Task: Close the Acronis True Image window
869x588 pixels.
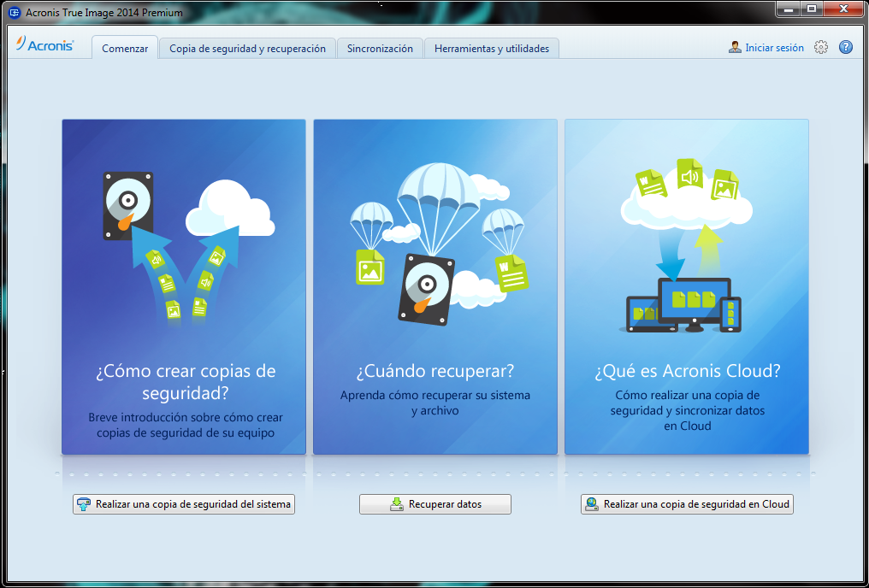Action: pyautogui.click(x=844, y=9)
